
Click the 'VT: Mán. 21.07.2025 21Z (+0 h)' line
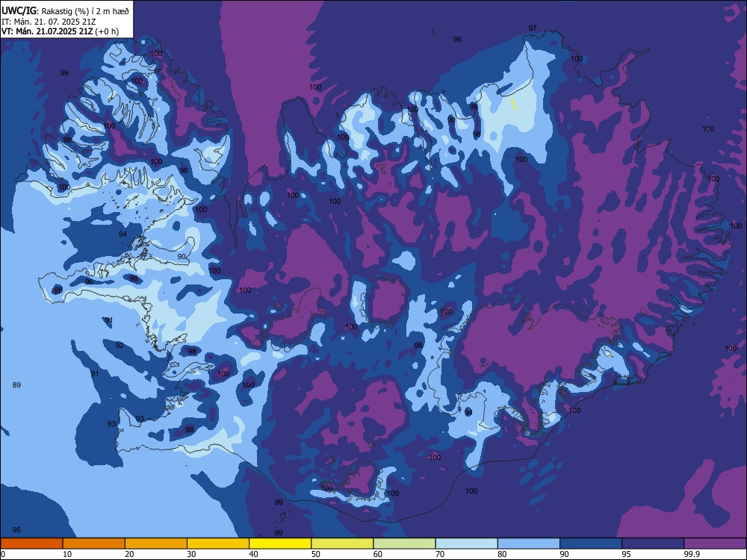(60, 31)
